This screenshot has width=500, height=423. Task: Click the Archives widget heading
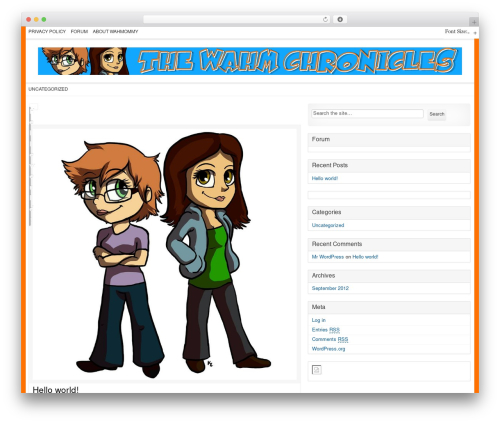click(x=323, y=276)
